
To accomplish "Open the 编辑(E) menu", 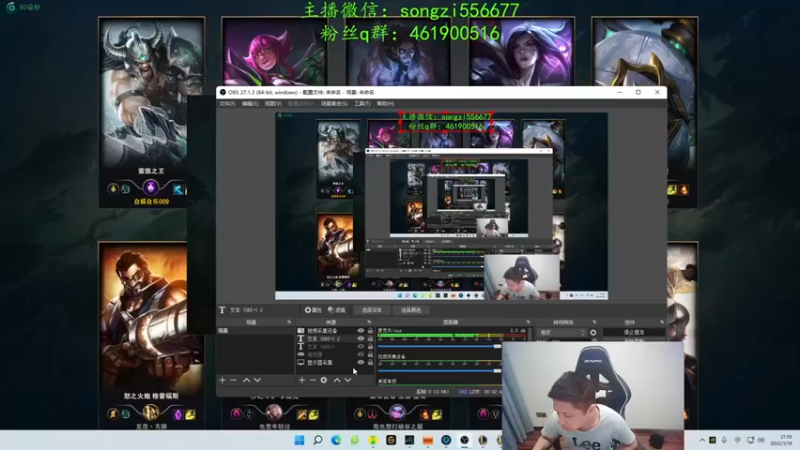I will pos(249,104).
